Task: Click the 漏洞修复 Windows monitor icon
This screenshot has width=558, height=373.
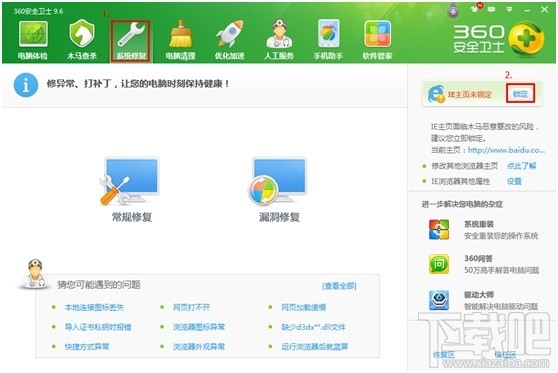Action: [x=278, y=182]
